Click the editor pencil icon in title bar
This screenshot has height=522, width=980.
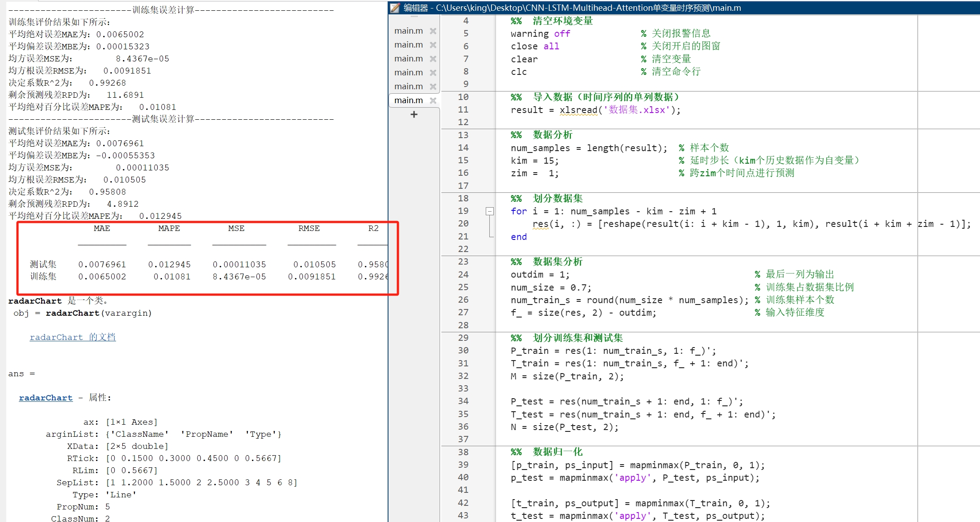395,8
